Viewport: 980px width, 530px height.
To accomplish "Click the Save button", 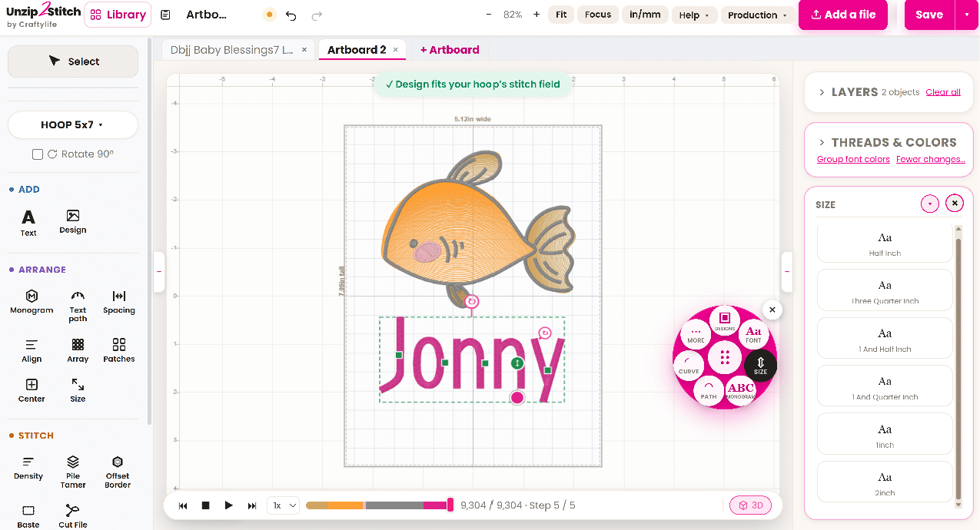I will click(x=929, y=15).
